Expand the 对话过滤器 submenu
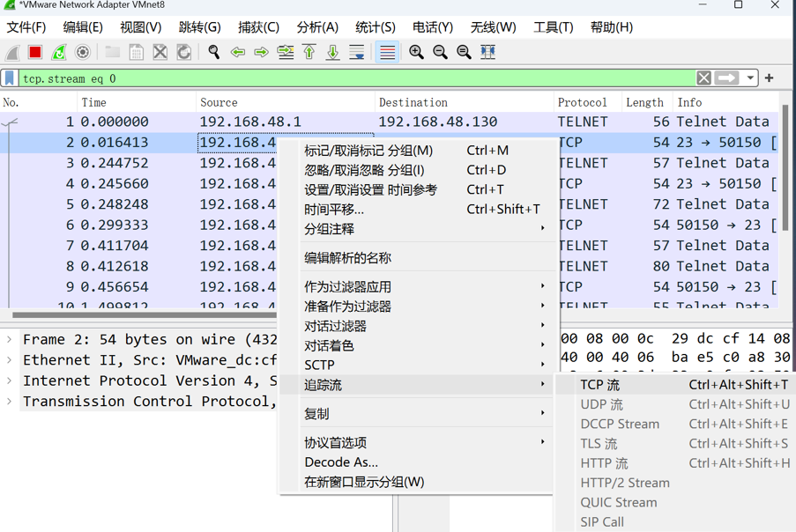Viewport: 796px width, 532px height. tap(416, 326)
